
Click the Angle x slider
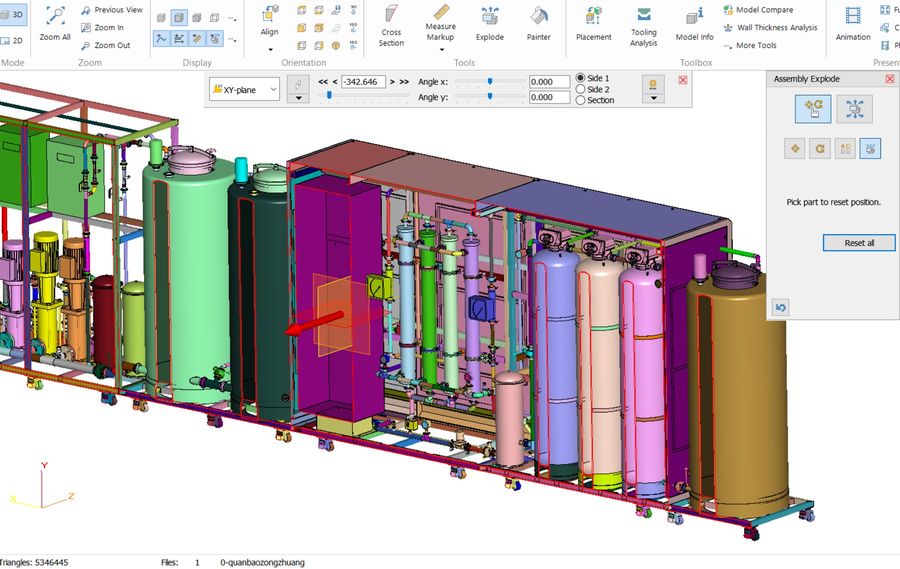pos(490,82)
